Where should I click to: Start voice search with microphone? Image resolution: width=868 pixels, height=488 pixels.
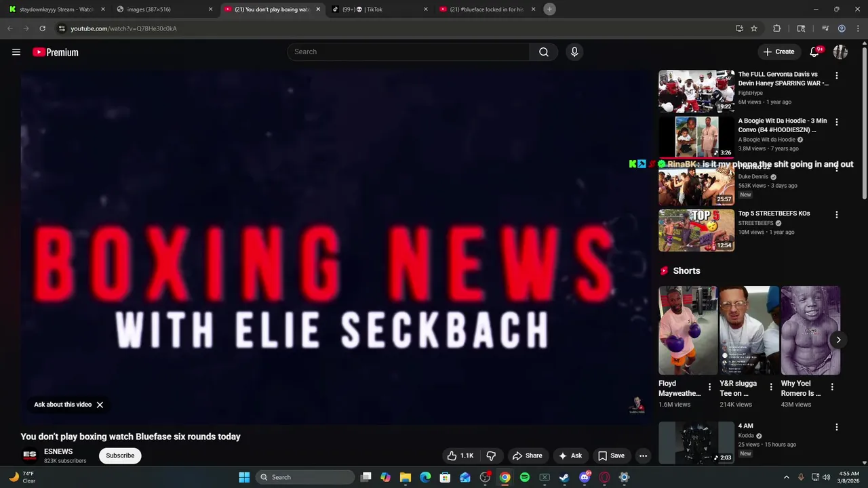(x=574, y=52)
